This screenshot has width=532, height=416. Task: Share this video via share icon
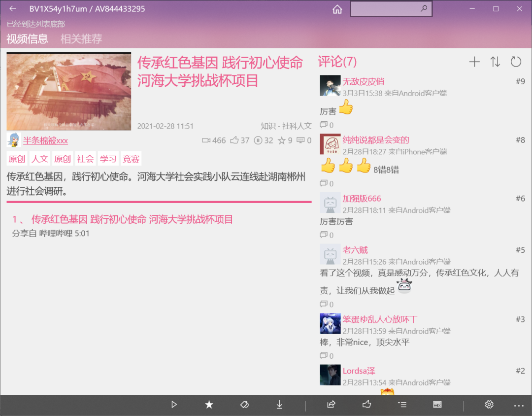click(x=331, y=405)
